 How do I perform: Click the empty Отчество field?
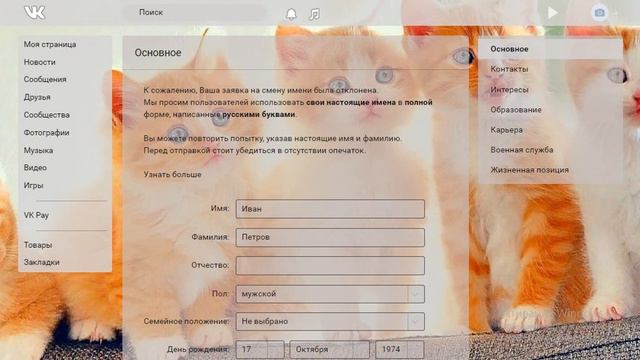pyautogui.click(x=330, y=265)
